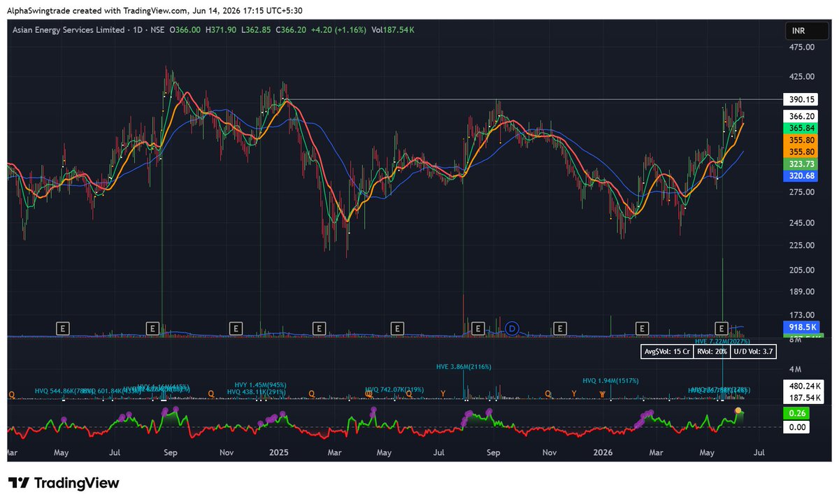Click the HVQ 742.07K(219%) volume annotation
The width and height of the screenshot is (839, 504).
395,389
